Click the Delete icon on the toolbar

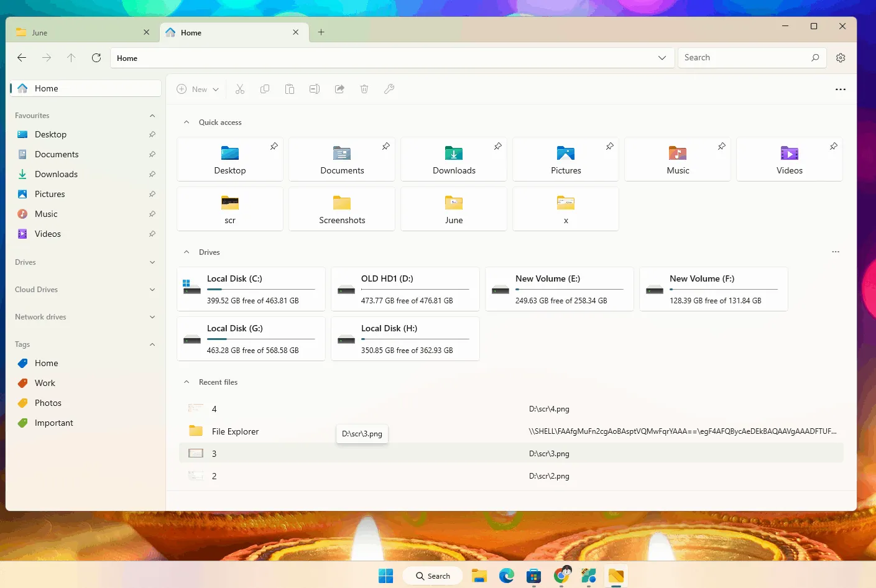click(364, 89)
